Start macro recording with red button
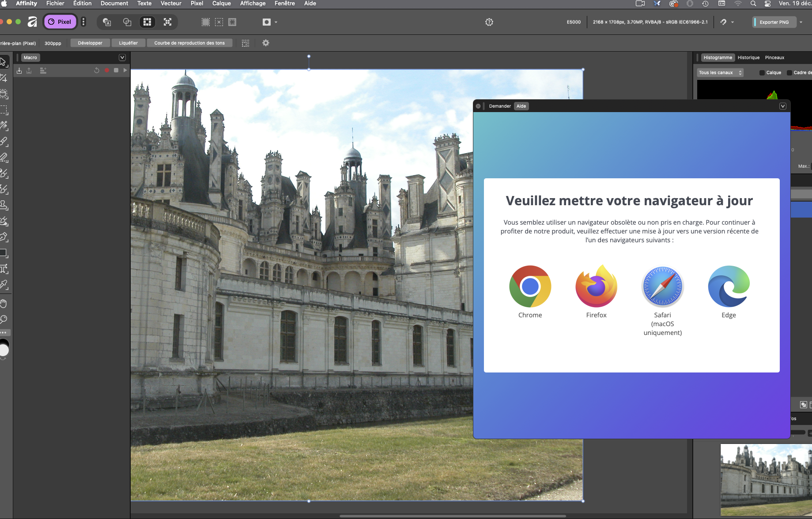The width and height of the screenshot is (812, 519). 107,70
